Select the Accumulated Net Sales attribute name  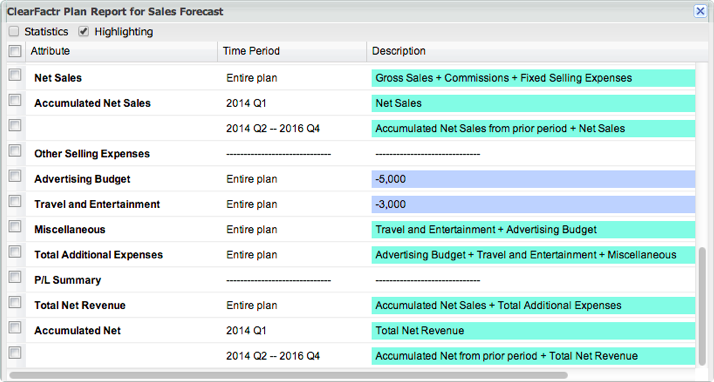point(92,103)
